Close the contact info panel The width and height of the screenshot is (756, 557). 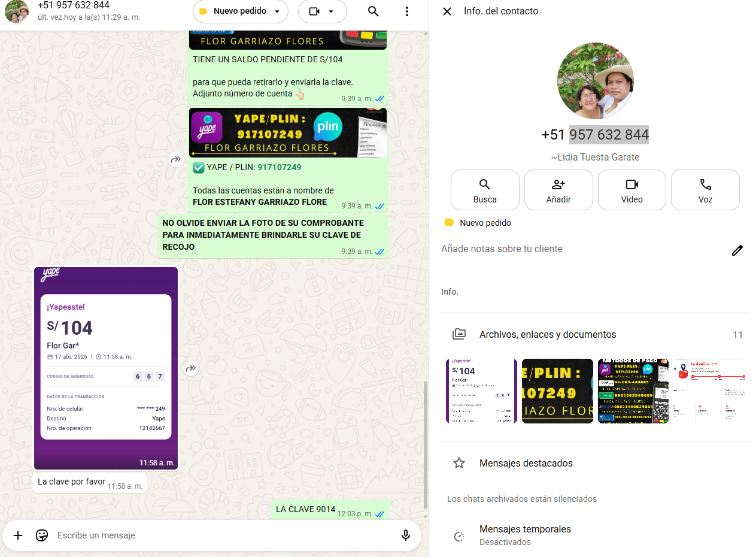447,11
